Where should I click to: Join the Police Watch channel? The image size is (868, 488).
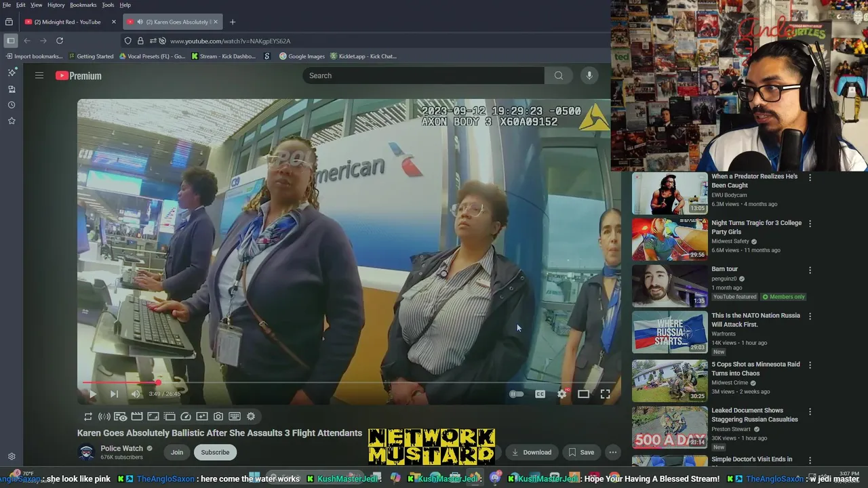coord(177,453)
